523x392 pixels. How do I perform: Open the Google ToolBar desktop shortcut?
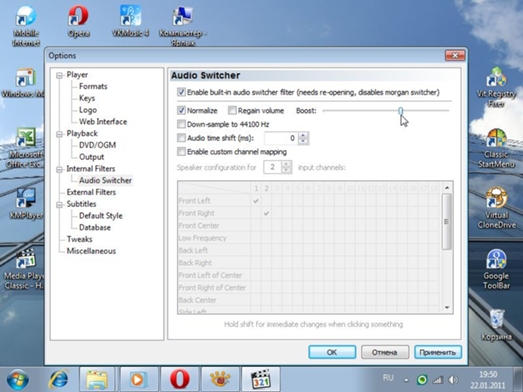pos(496,269)
